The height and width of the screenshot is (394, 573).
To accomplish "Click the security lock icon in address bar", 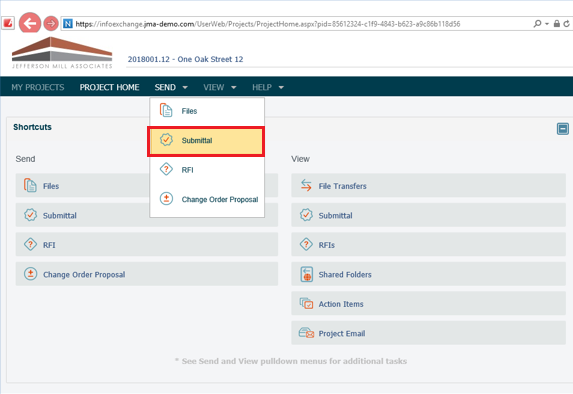I will coord(557,24).
